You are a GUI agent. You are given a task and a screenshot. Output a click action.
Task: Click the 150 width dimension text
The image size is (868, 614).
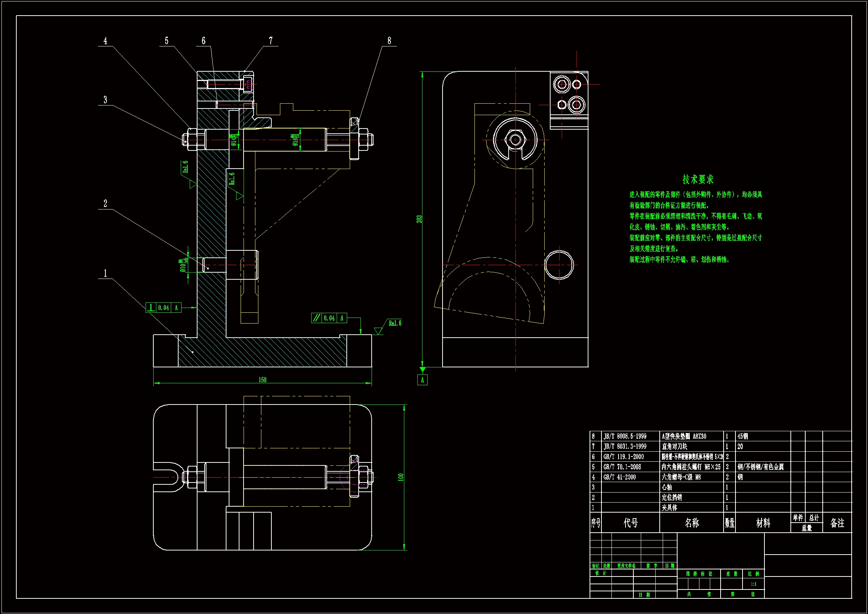[262, 380]
